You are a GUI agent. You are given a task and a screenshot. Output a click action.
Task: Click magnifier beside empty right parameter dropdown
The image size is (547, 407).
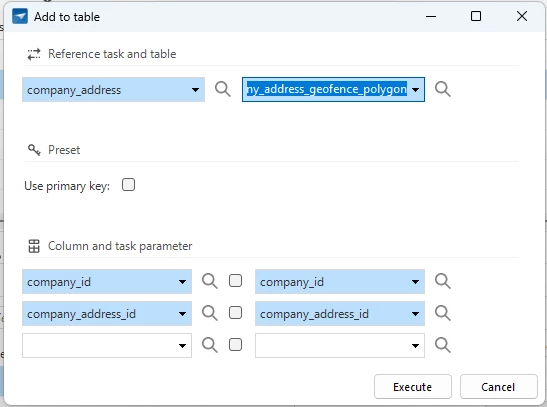(x=443, y=345)
